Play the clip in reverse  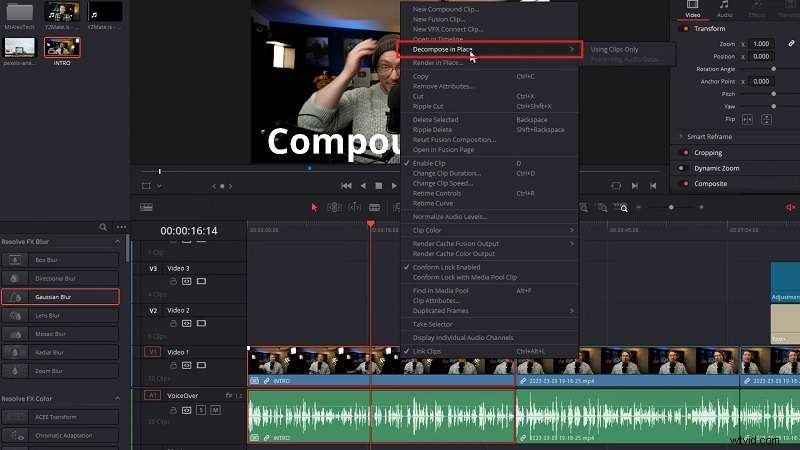click(363, 186)
